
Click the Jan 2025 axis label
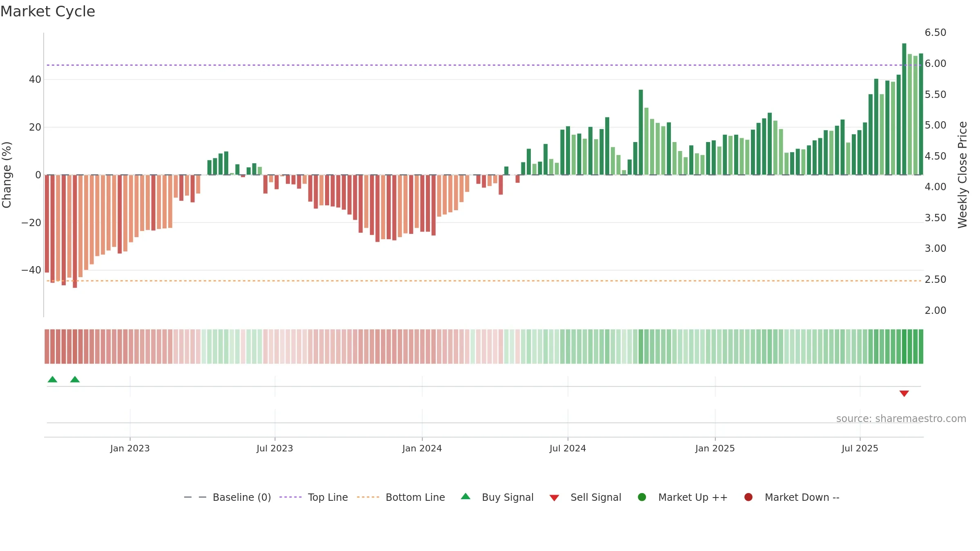tap(715, 448)
